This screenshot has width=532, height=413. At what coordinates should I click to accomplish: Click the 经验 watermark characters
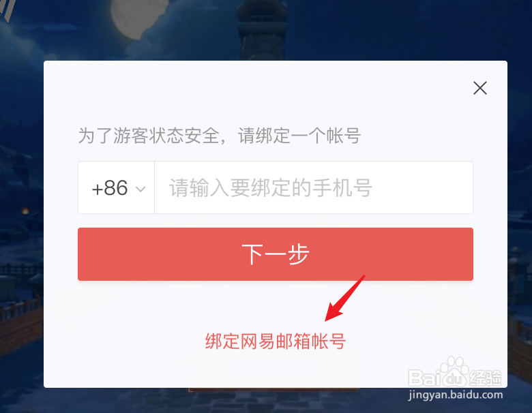coord(486,378)
